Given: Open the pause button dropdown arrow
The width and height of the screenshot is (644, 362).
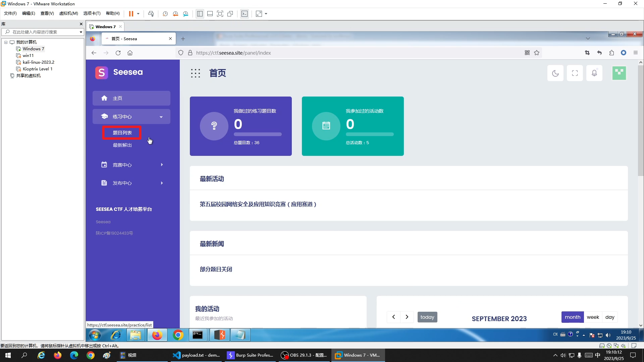Looking at the screenshot, I should pyautogui.click(x=138, y=14).
